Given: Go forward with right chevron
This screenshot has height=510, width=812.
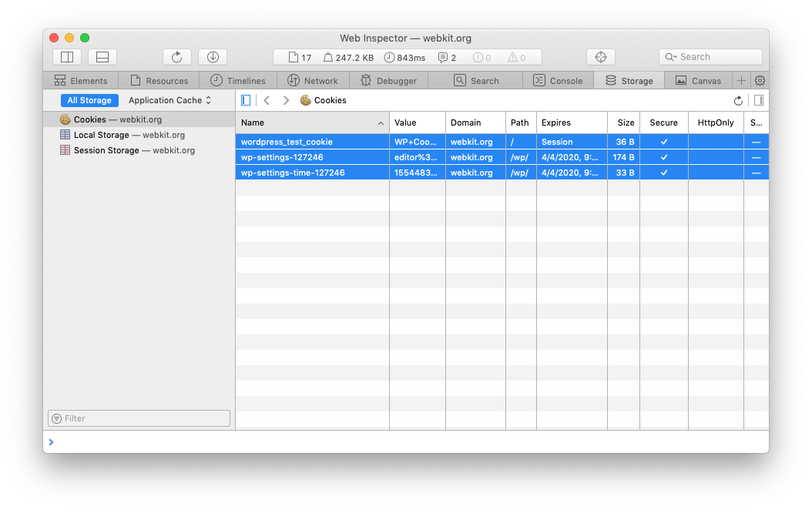Looking at the screenshot, I should (x=286, y=100).
